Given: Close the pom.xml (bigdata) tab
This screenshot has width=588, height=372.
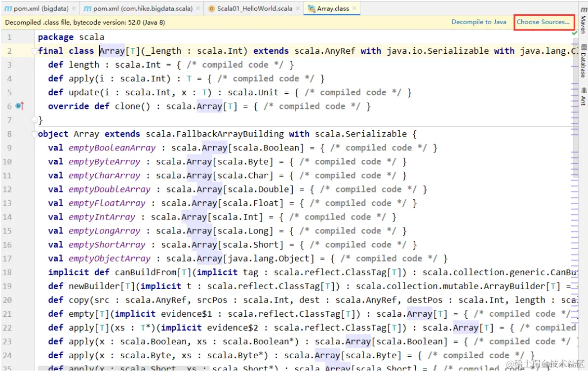Looking at the screenshot, I should pos(74,8).
